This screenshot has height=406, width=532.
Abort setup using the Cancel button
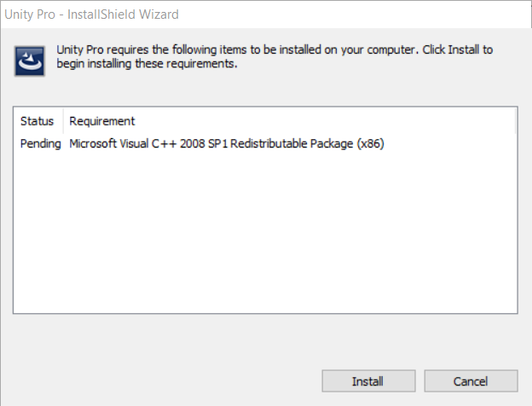(471, 381)
